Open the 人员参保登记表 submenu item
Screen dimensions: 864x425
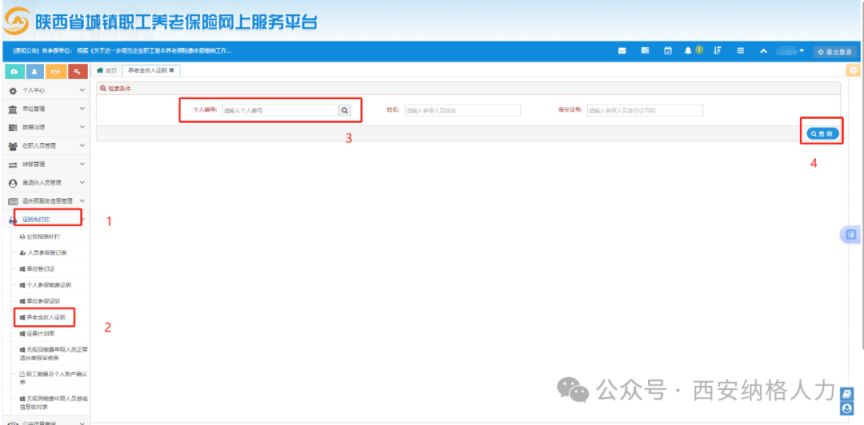[x=45, y=252]
